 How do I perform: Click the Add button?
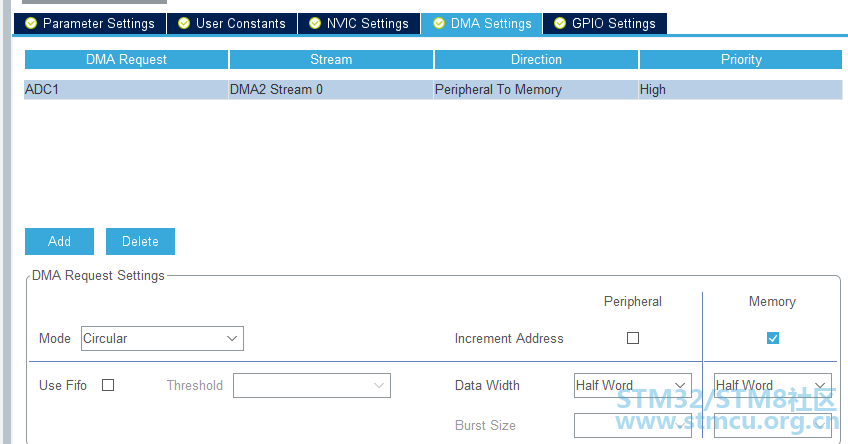pos(59,241)
